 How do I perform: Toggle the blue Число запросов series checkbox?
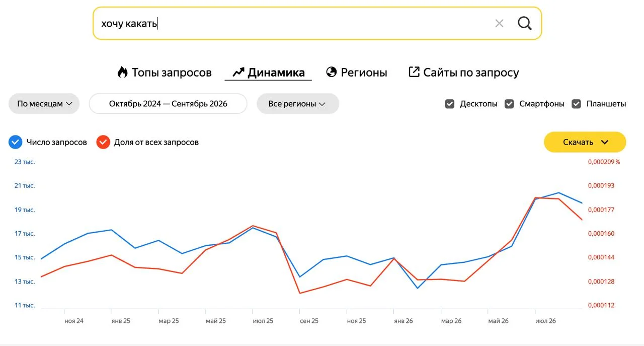pos(16,142)
